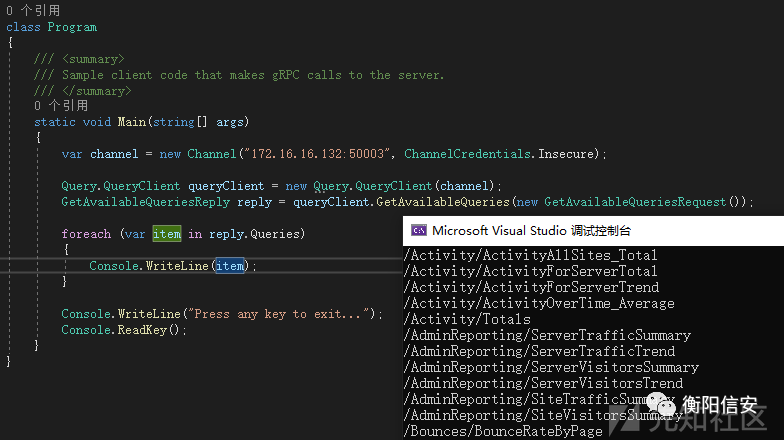Select the /Activity/Totals console output line
The image size is (784, 440).
[467, 319]
